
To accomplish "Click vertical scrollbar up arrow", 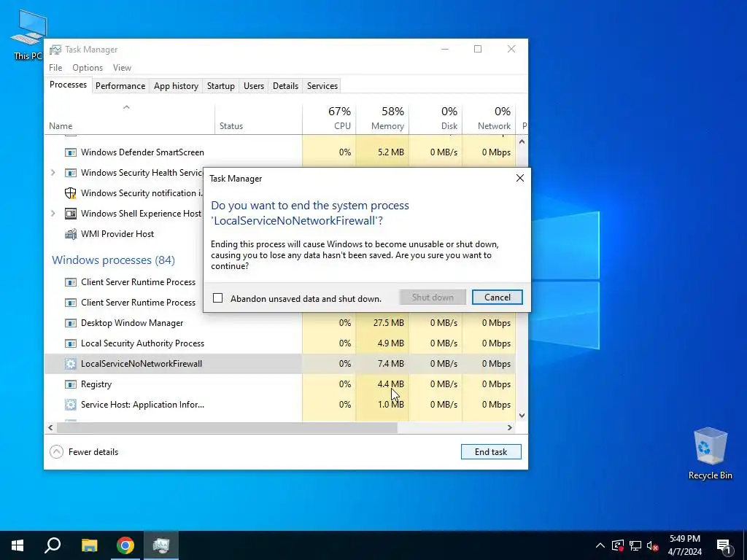I will point(522,141).
